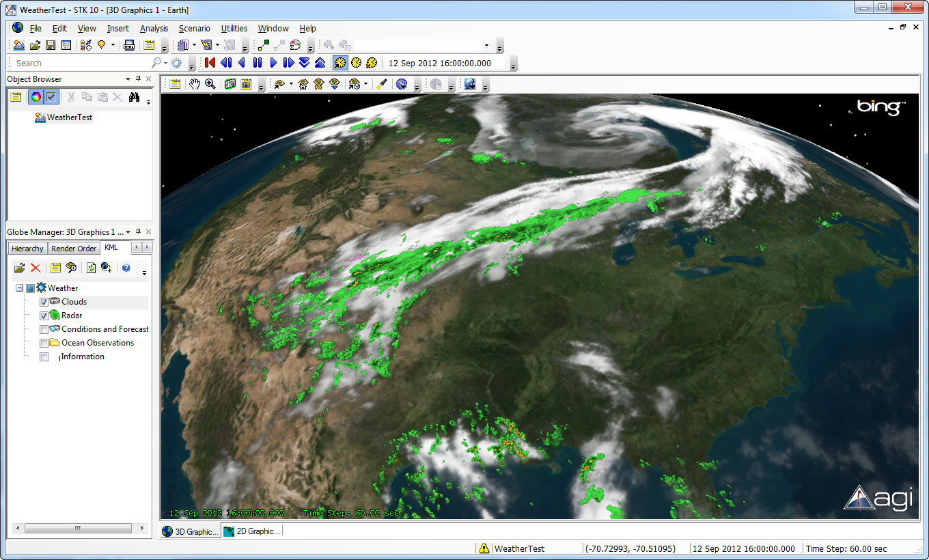The height and width of the screenshot is (560, 929).
Task: Uncheck the Radar layer checkbox
Action: click(x=44, y=316)
